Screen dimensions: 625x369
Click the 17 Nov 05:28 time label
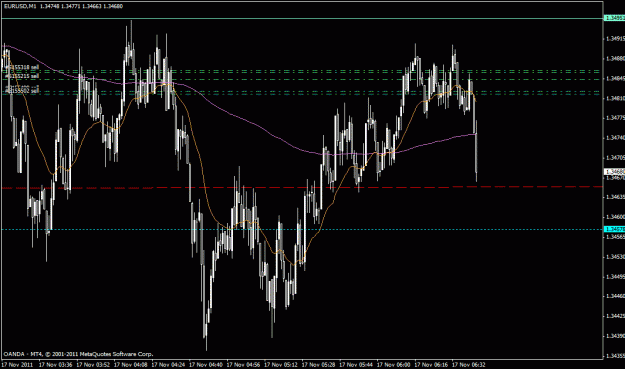tap(318, 365)
